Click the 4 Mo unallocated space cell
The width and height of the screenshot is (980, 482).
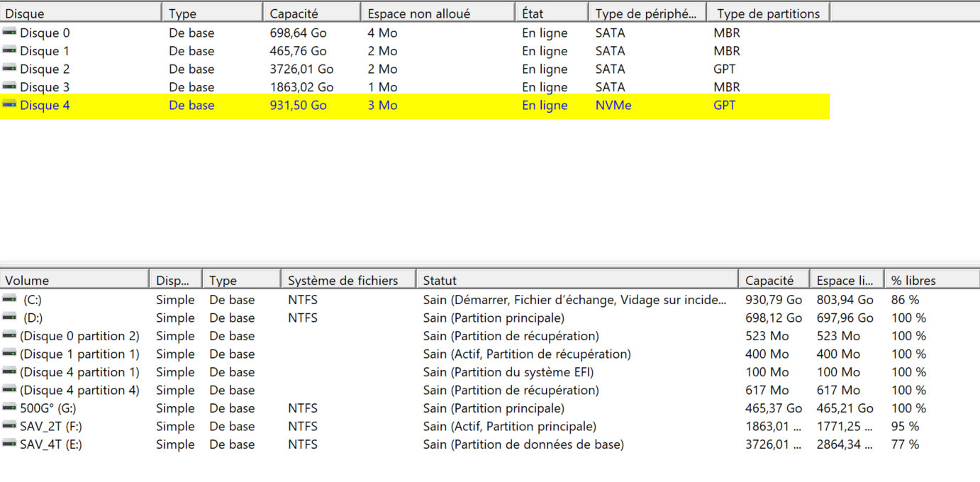pyautogui.click(x=382, y=33)
